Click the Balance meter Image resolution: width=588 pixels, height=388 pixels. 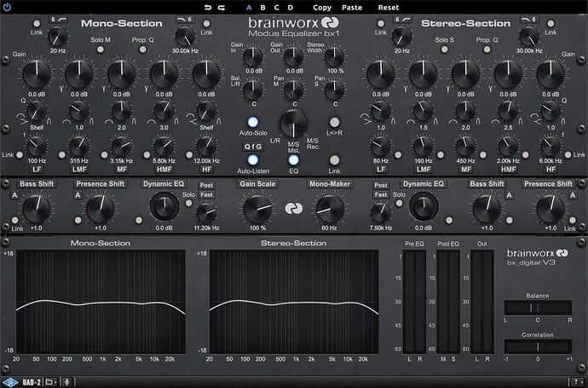538,307
